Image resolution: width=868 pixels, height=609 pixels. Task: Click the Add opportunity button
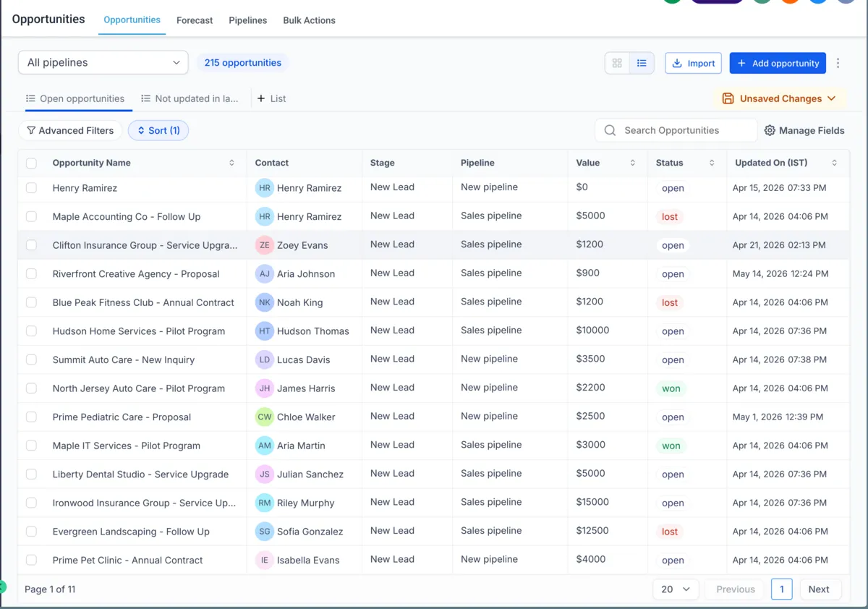[x=778, y=64]
